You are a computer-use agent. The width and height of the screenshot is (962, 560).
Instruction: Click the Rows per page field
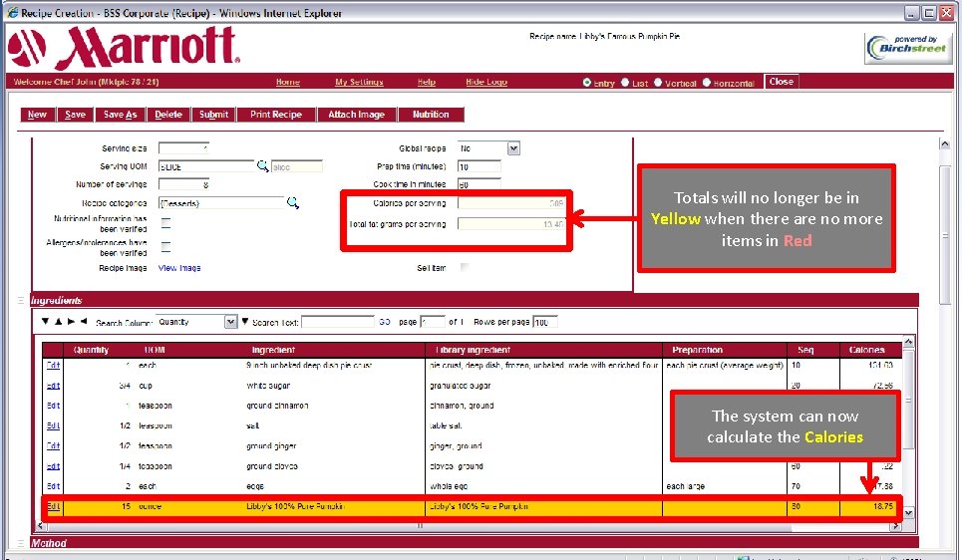(x=545, y=322)
